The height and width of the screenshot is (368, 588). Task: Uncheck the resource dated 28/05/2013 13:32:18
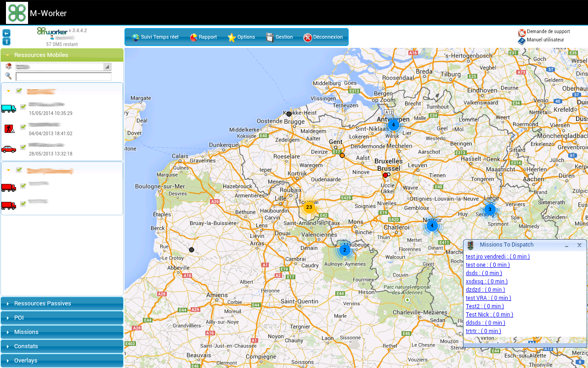[x=23, y=147]
